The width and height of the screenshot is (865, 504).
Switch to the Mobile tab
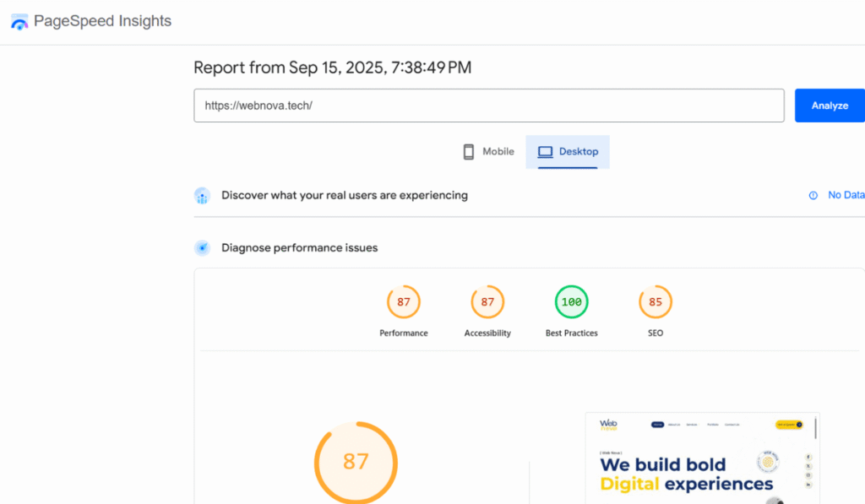[x=488, y=152]
